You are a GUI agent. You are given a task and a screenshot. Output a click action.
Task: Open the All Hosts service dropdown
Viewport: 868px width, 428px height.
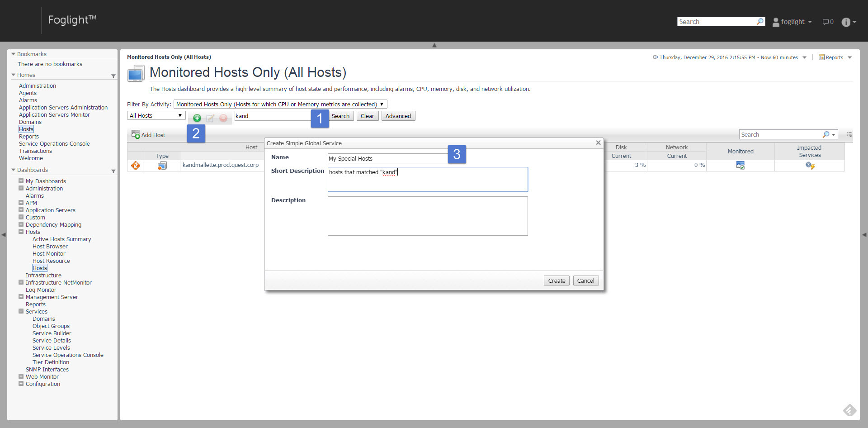click(x=156, y=116)
